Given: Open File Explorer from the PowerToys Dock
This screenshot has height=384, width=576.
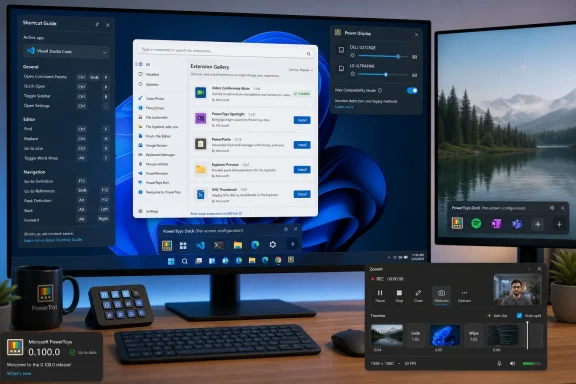Looking at the screenshot, I should [238, 245].
